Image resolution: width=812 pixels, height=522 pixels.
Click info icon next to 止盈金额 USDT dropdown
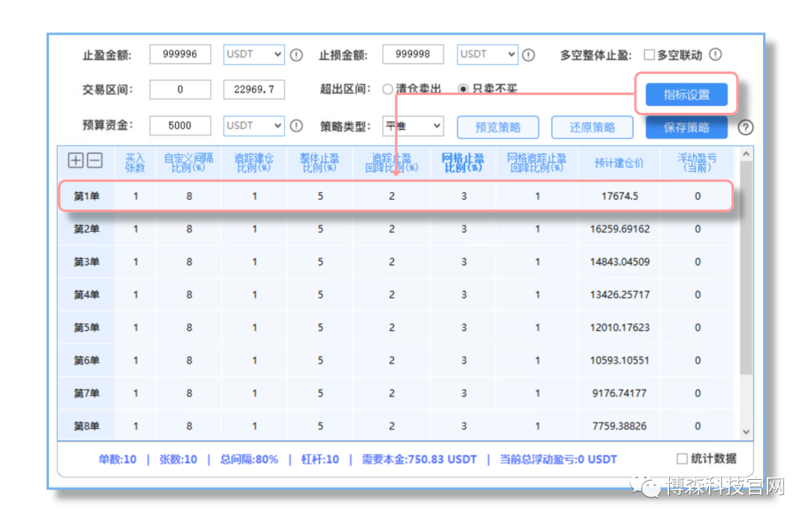pos(296,55)
